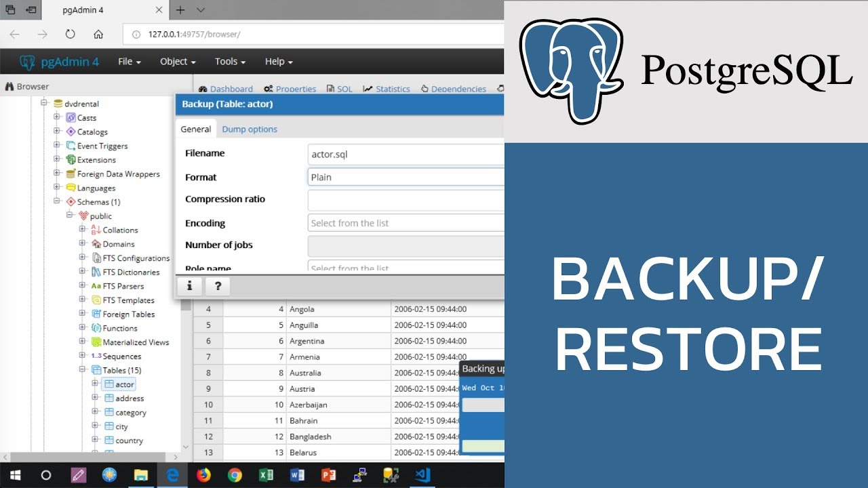
Task: Click the Tables (15) icon
Action: (x=96, y=370)
